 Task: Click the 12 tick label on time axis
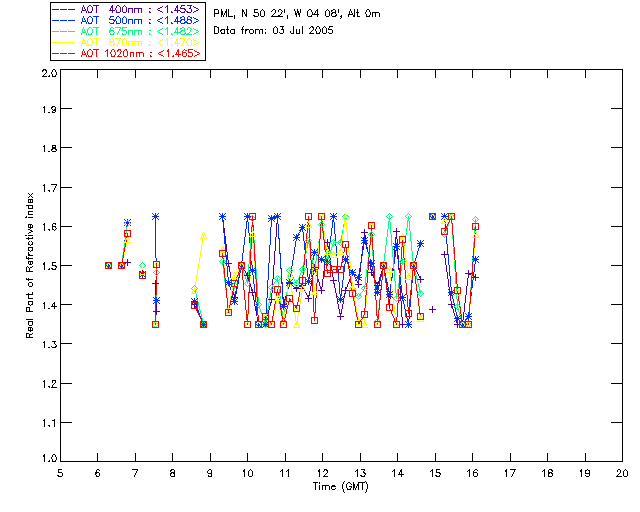tap(322, 472)
